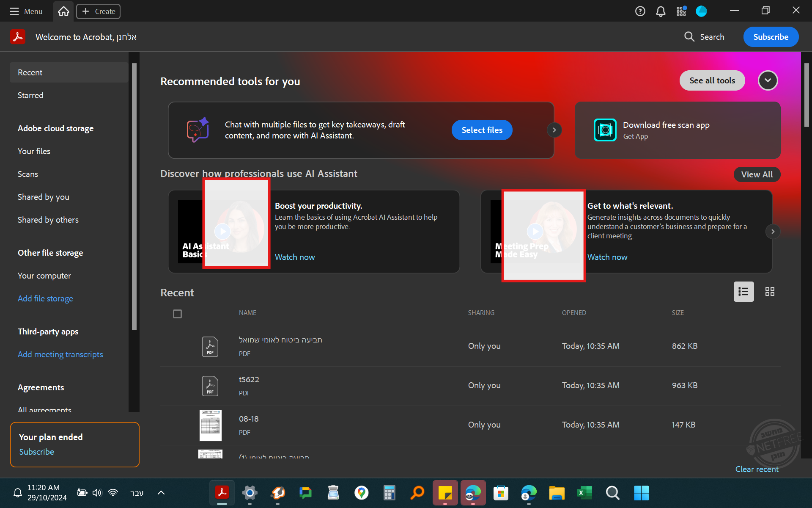Open Excel from the taskbar

[584, 493]
